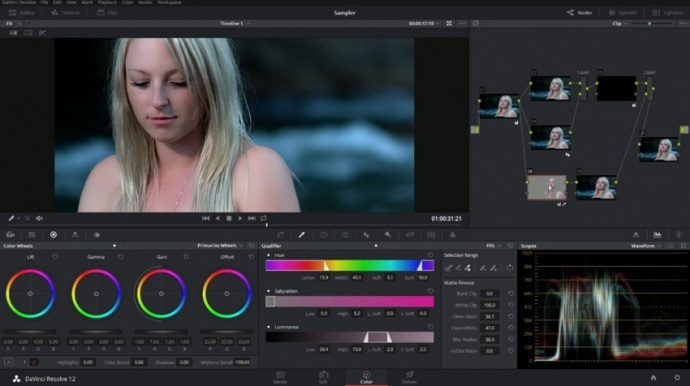Open the HSL qualifier mode dropdown

pyautogui.click(x=493, y=246)
